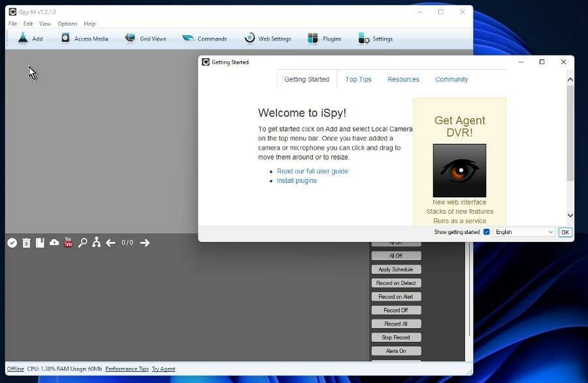The height and width of the screenshot is (383, 588).
Task: Click the YouTube upload icon
Action: pos(68,242)
